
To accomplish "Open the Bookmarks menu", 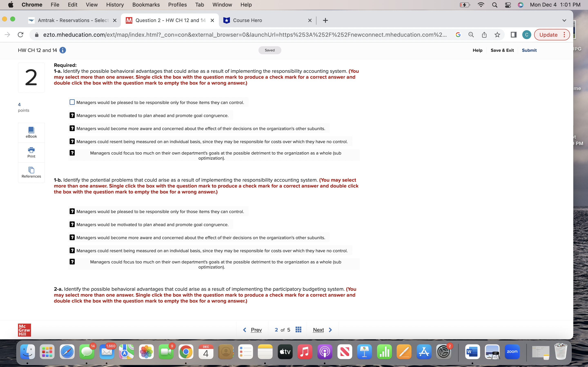I will coord(146,5).
